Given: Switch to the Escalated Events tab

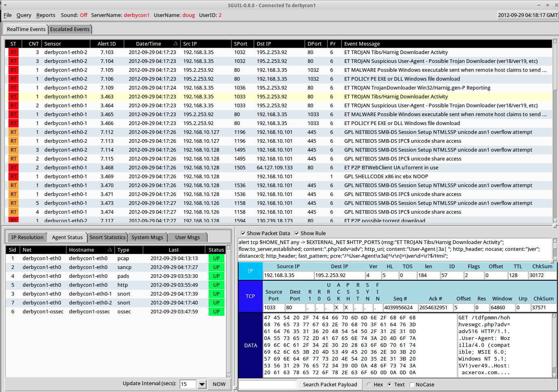Looking at the screenshot, I should [69, 29].
